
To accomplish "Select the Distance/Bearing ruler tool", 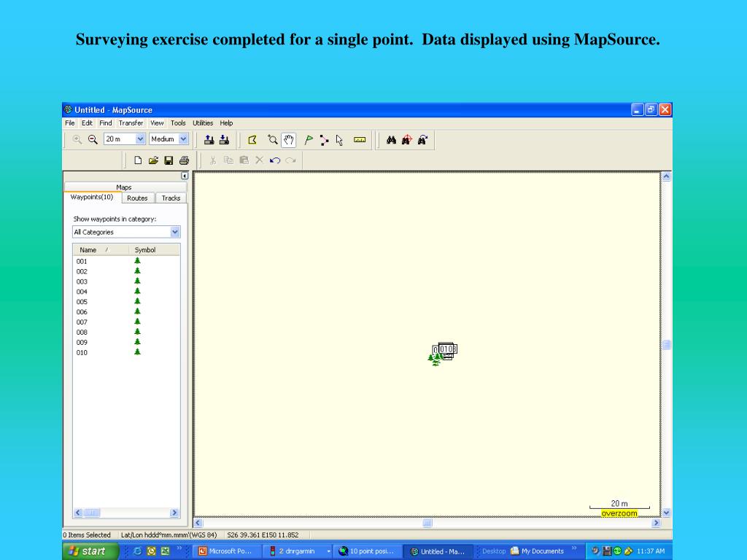I will [360, 140].
